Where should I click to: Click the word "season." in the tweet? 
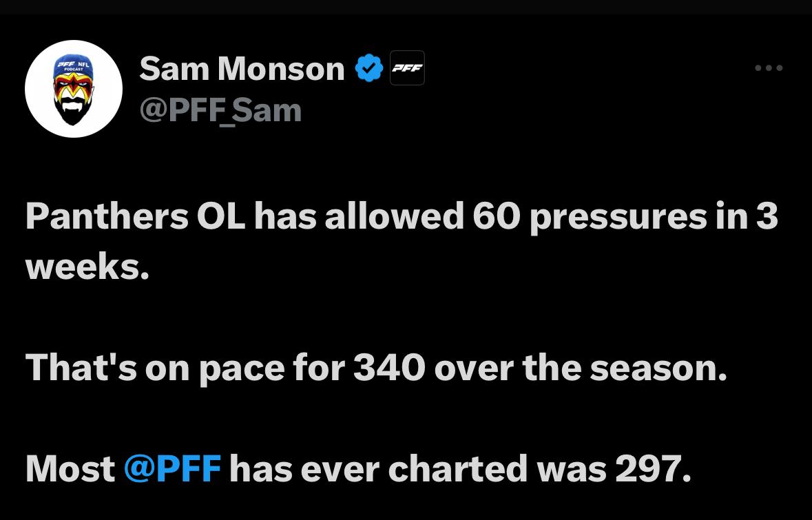tap(658, 368)
